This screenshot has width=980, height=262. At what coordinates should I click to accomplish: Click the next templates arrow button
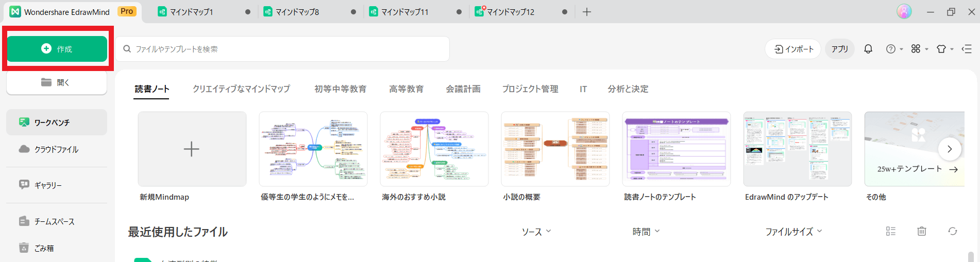coord(950,149)
